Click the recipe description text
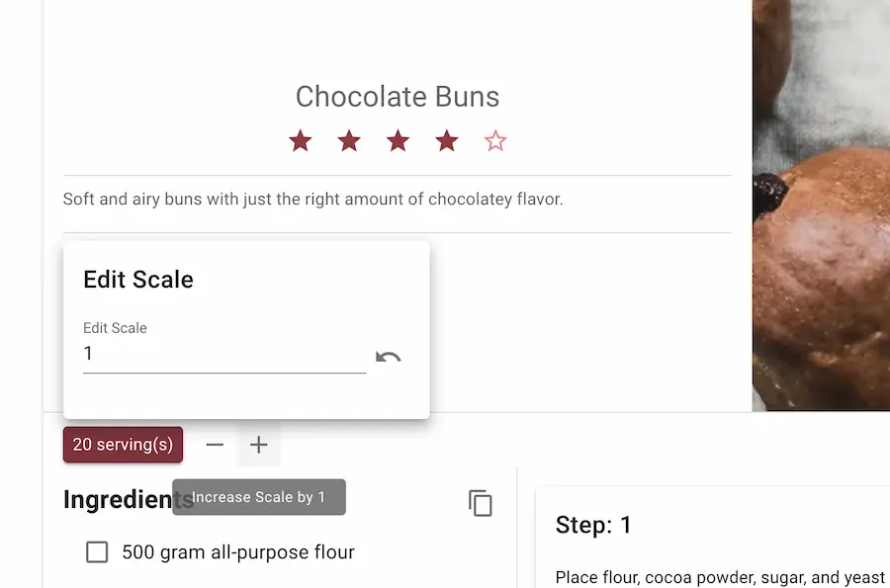The width and height of the screenshot is (890, 588). [x=312, y=199]
